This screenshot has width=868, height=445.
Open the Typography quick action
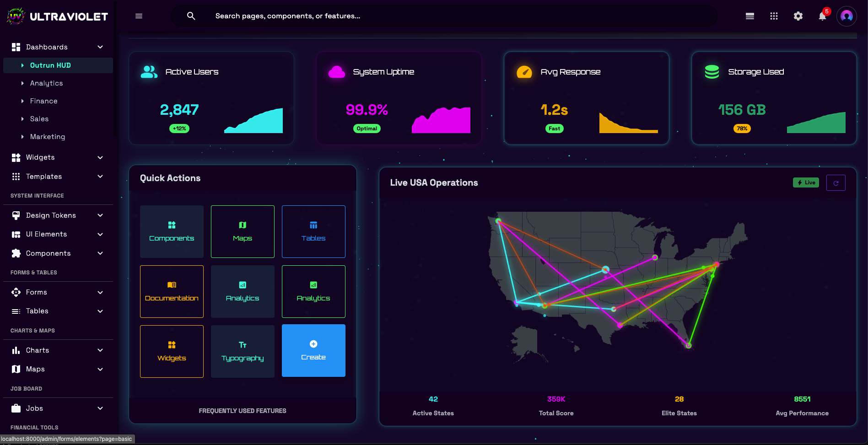coord(243,351)
